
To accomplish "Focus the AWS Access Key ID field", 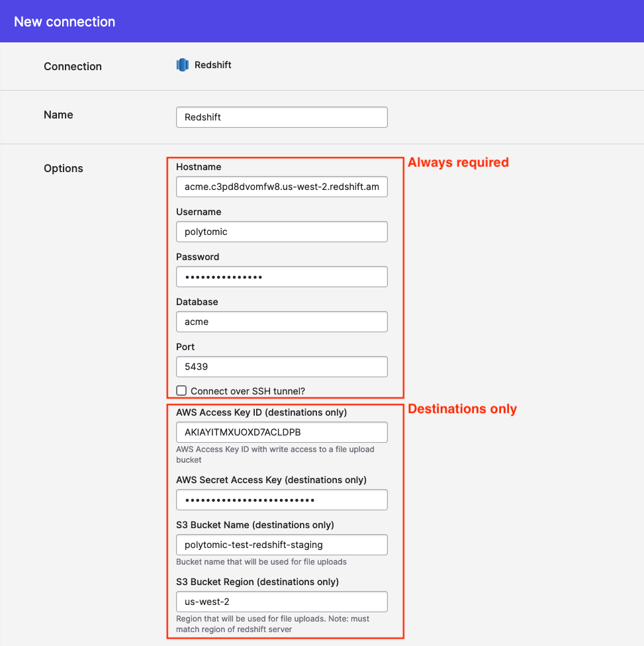I will (282, 432).
